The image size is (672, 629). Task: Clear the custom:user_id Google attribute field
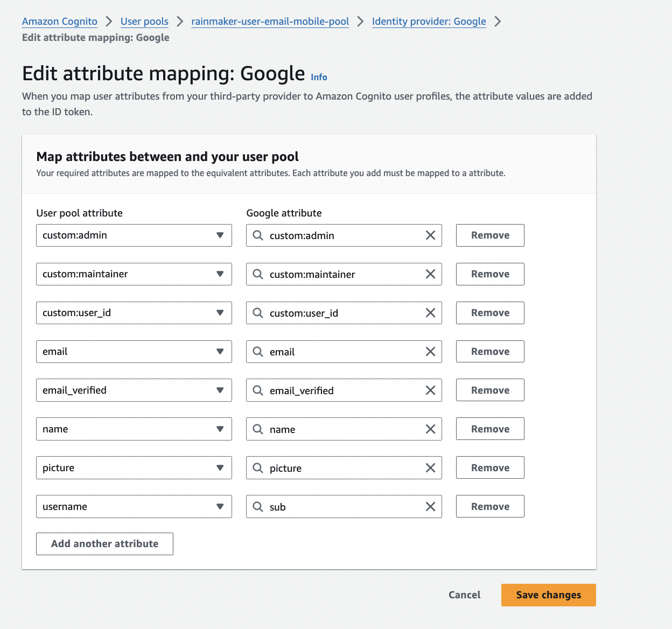click(x=430, y=313)
